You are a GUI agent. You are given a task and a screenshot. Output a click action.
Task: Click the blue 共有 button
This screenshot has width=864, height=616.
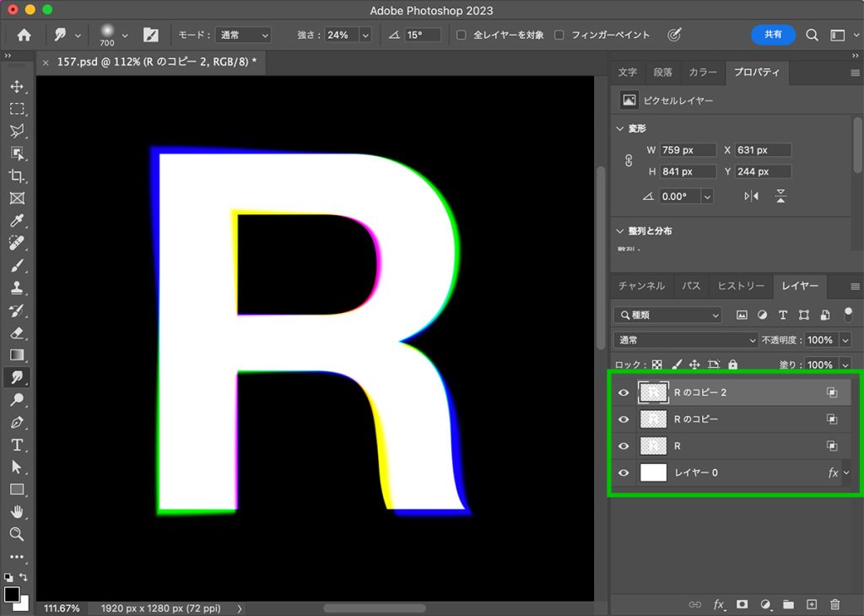pyautogui.click(x=773, y=35)
